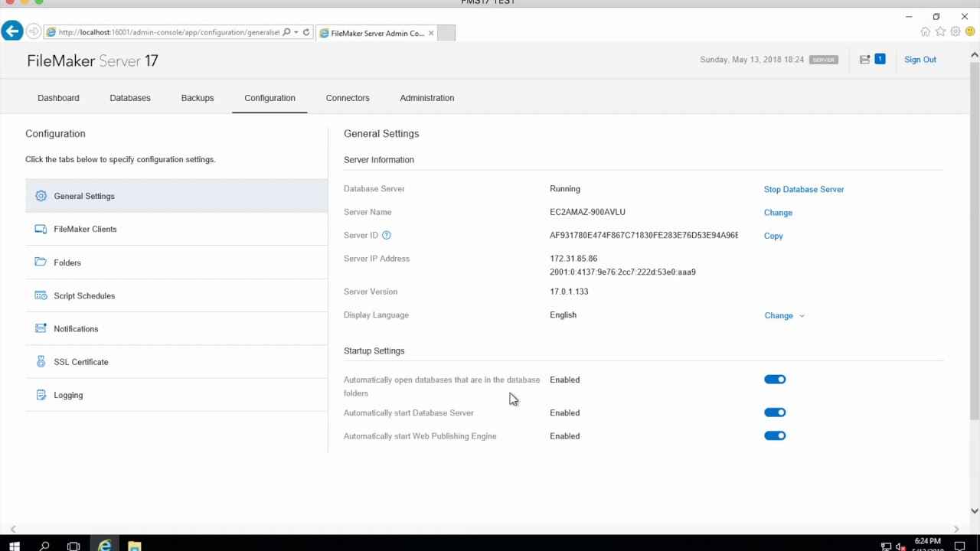This screenshot has height=551, width=980.
Task: Click the General Settings gear icon
Action: pos(41,196)
